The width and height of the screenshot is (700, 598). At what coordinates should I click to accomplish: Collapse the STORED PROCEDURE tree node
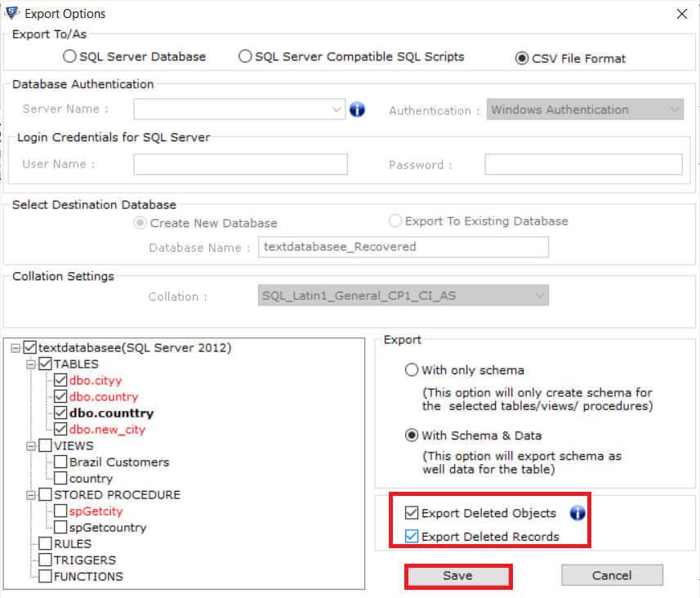coord(31,495)
